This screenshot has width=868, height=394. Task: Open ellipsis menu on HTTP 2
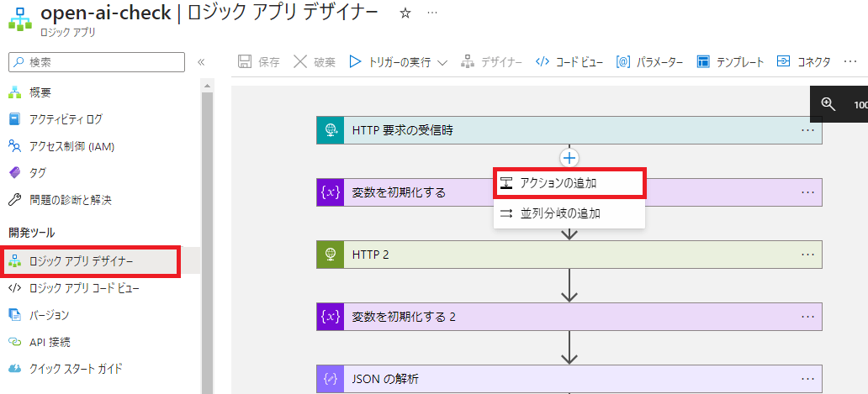tap(807, 255)
